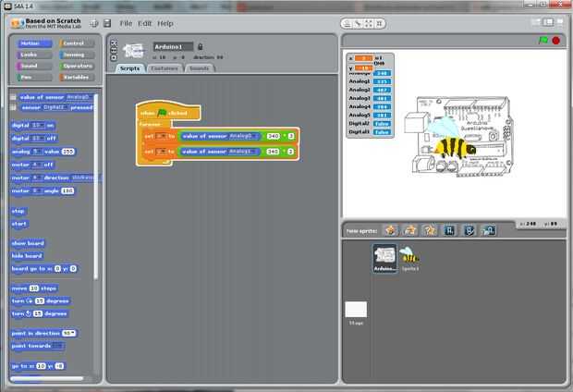Select the Sound block category
The height and width of the screenshot is (392, 573).
[x=34, y=67]
